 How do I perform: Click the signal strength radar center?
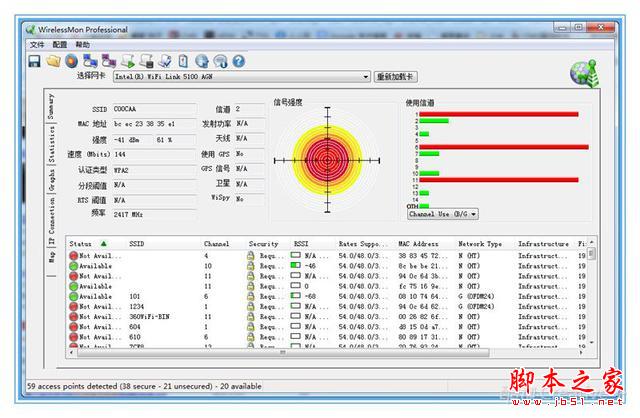(327, 160)
